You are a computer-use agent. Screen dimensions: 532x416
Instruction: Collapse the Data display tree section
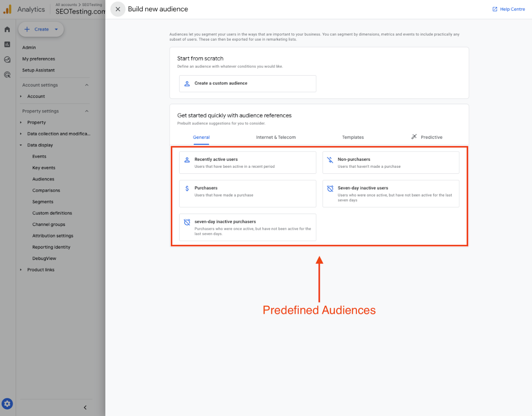(21, 145)
